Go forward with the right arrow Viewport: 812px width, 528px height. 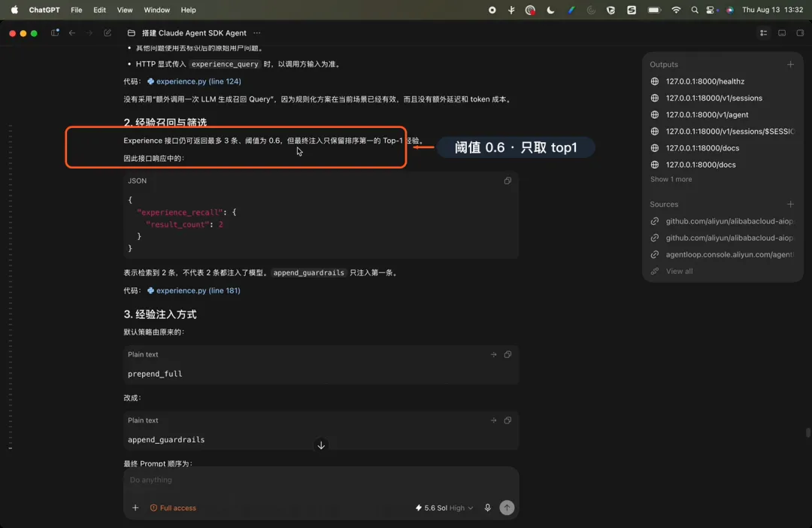89,32
